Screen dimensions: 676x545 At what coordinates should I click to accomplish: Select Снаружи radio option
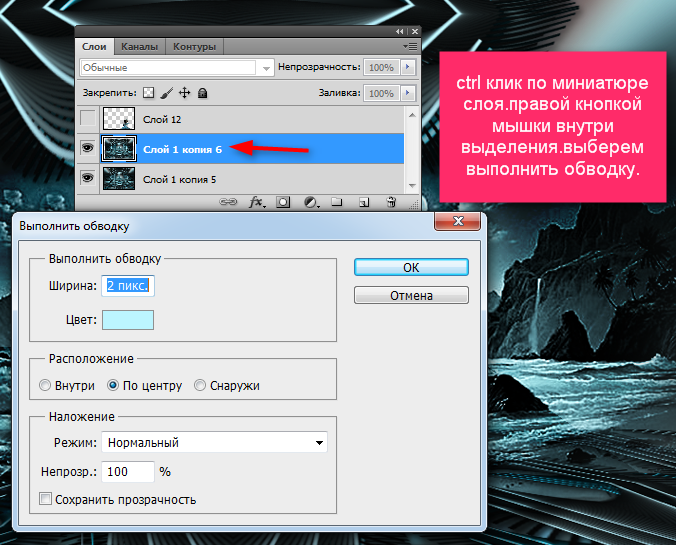click(200, 385)
